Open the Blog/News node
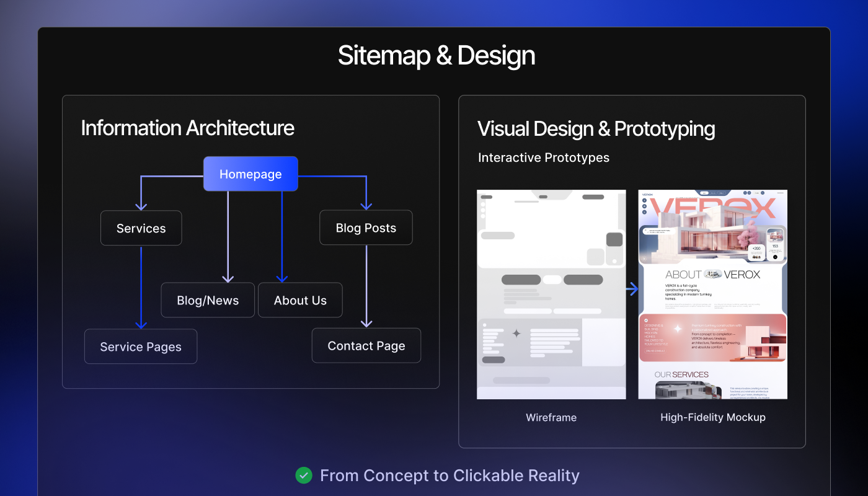 (x=208, y=300)
